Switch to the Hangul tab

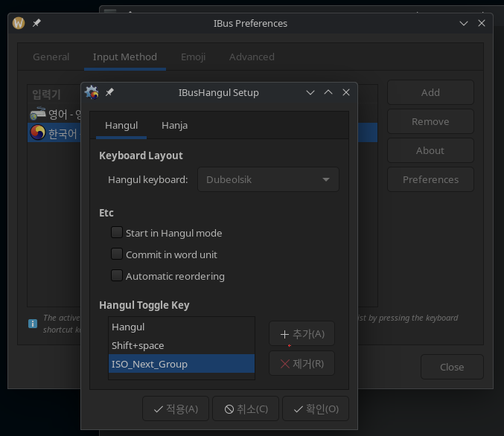point(121,126)
